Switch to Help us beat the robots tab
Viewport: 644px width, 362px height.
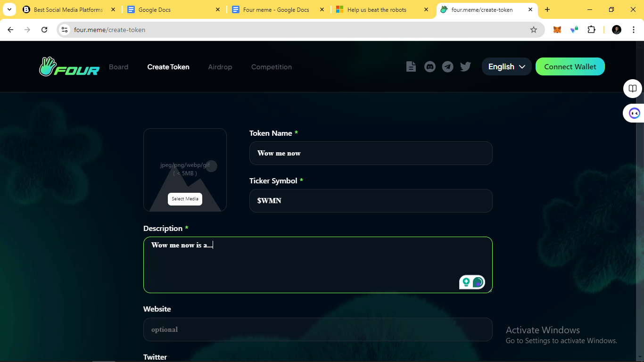[383, 9]
